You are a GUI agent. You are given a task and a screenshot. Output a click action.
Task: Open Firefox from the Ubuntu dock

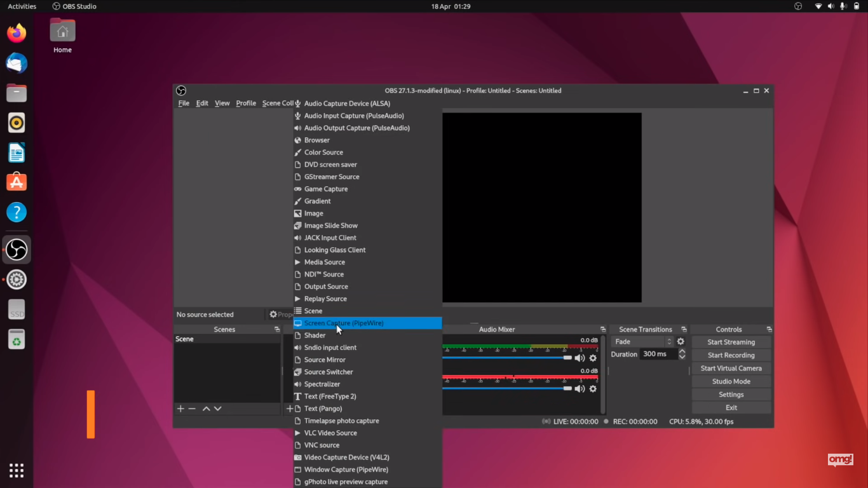[17, 33]
